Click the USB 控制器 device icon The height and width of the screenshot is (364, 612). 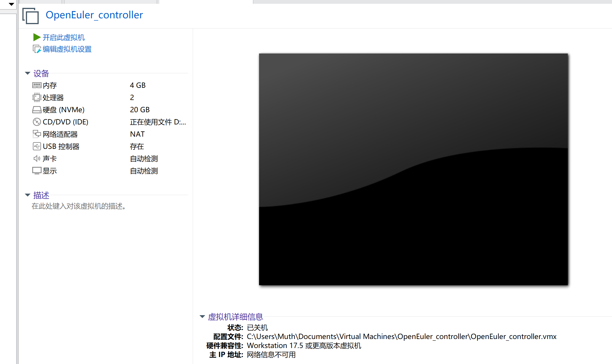click(37, 146)
